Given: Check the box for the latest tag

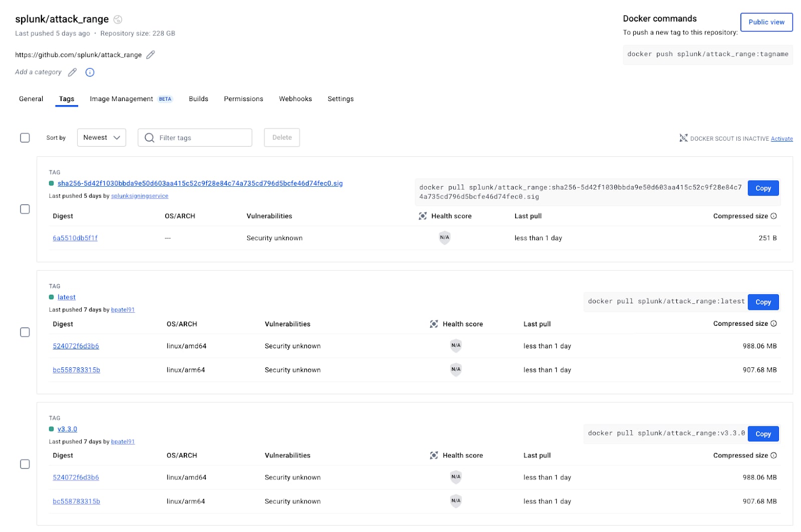Looking at the screenshot, I should point(25,332).
